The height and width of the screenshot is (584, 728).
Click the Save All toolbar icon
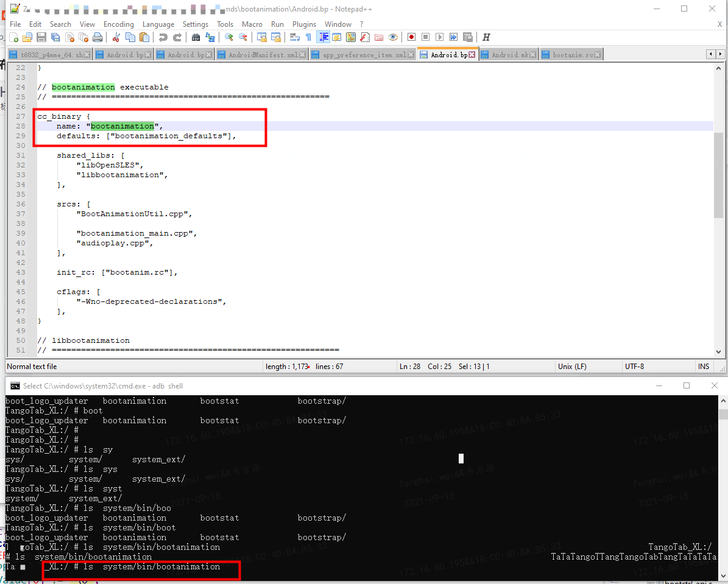click(54, 37)
